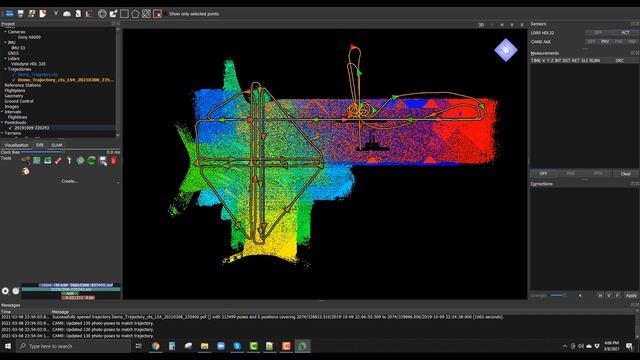The height and width of the screenshot is (360, 640).
Task: Set LDR0 HDL32 sensor to ACT
Action: click(x=625, y=33)
